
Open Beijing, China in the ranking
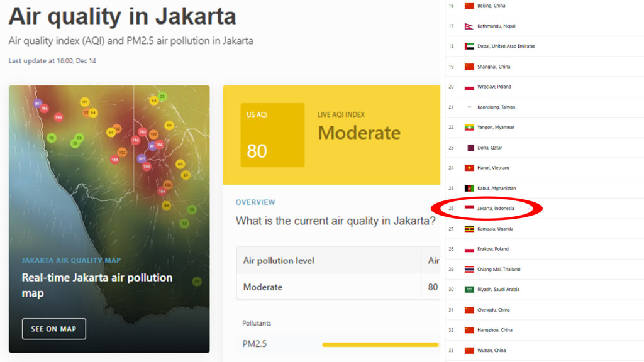coord(491,6)
